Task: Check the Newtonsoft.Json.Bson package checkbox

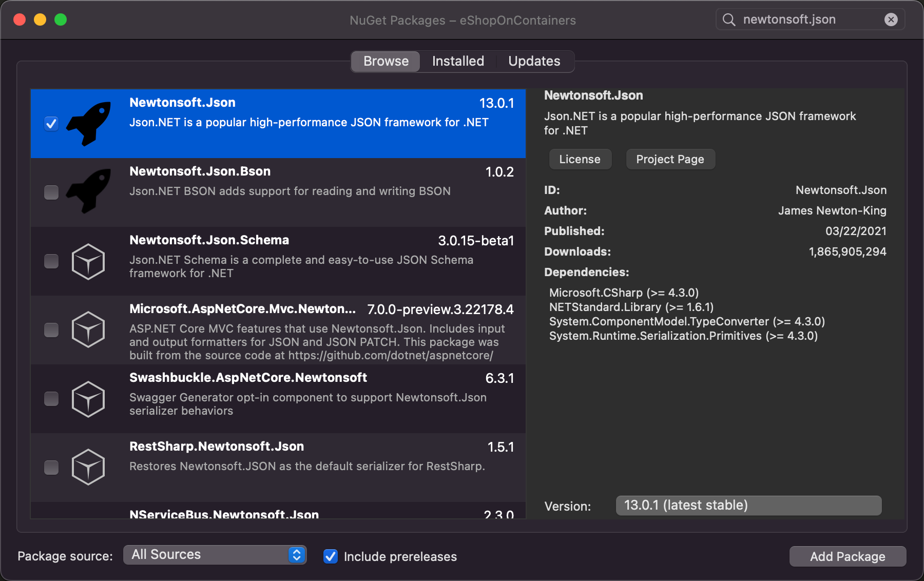Action: coord(51,192)
